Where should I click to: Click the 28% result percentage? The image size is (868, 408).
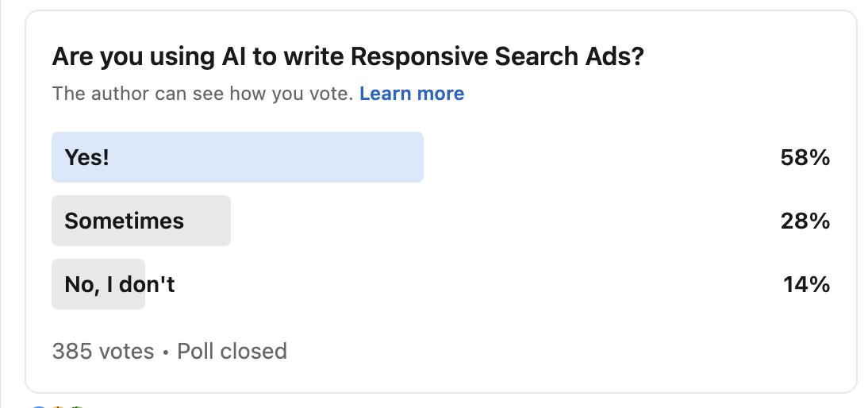point(805,221)
